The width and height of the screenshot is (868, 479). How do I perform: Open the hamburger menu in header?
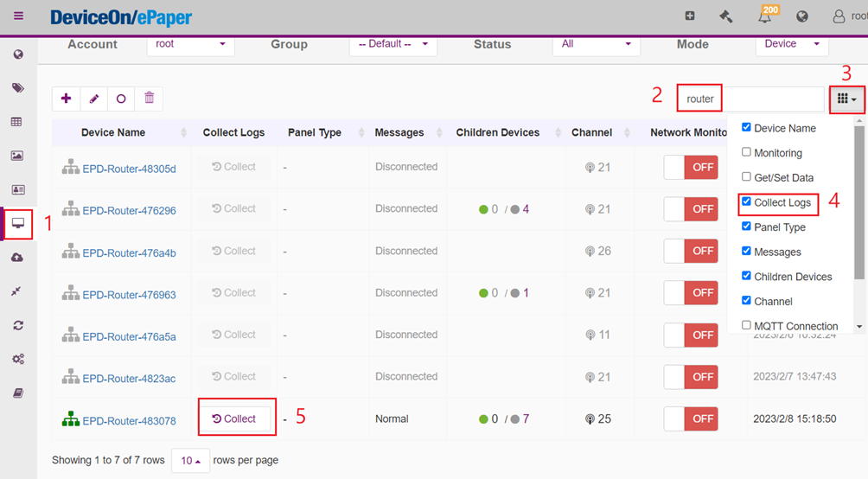[x=18, y=16]
